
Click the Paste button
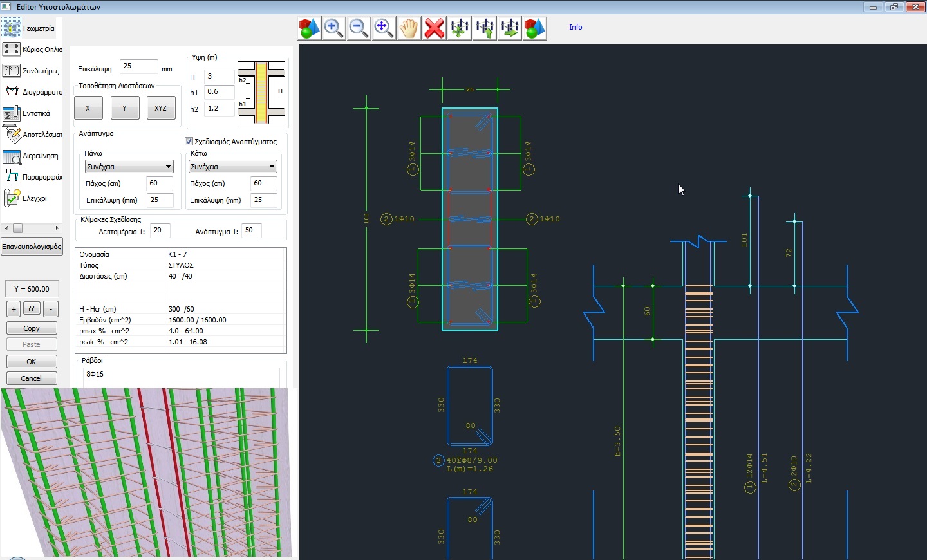32,344
